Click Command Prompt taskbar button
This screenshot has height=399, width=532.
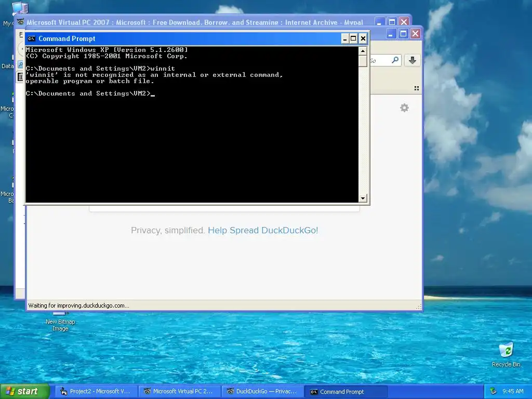coord(346,392)
